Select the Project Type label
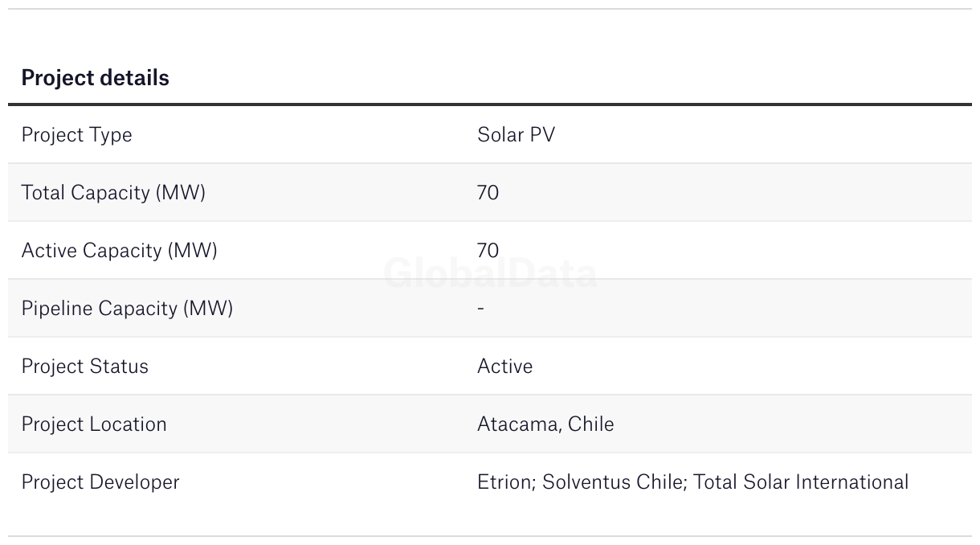 pyautogui.click(x=76, y=135)
